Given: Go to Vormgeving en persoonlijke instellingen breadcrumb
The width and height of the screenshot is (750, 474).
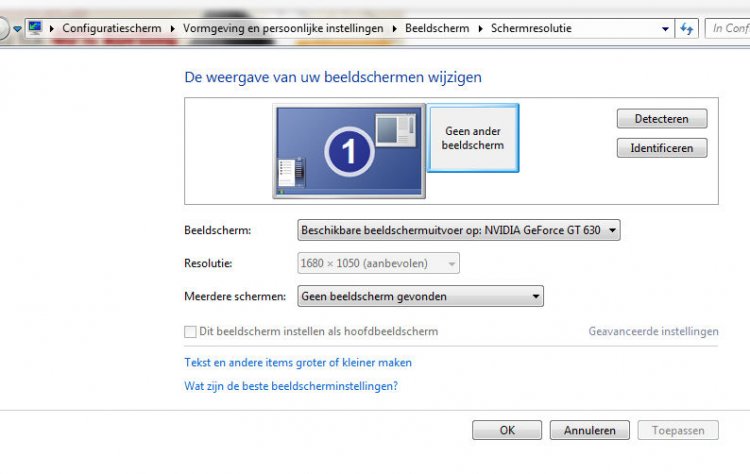Looking at the screenshot, I should [x=283, y=28].
